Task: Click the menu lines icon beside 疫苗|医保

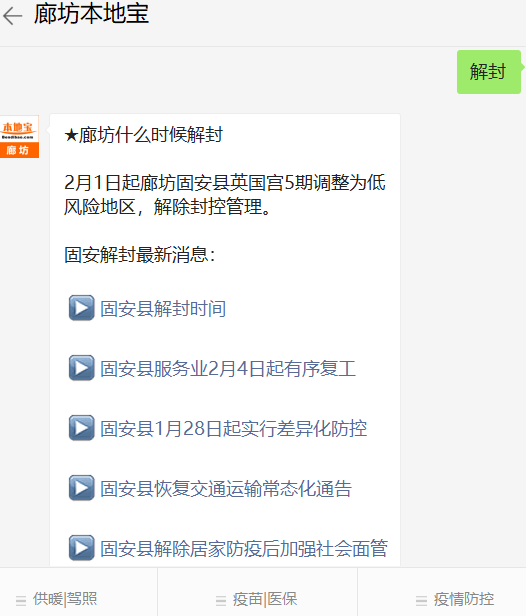Action: (x=221, y=601)
